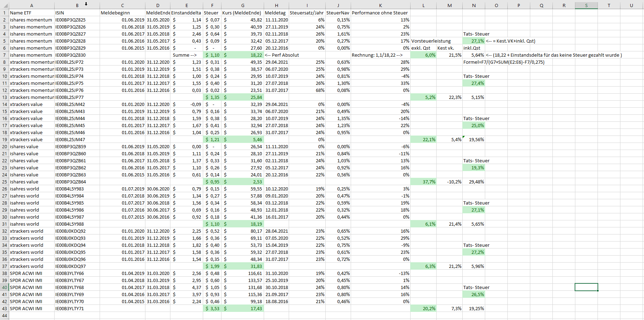Select the green 37,7% cell
The height and width of the screenshot is (320, 644).
pos(423,182)
